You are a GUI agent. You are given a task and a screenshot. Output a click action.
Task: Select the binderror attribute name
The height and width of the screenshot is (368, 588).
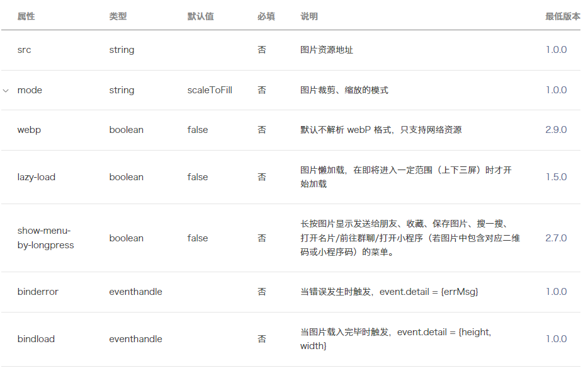(x=38, y=292)
